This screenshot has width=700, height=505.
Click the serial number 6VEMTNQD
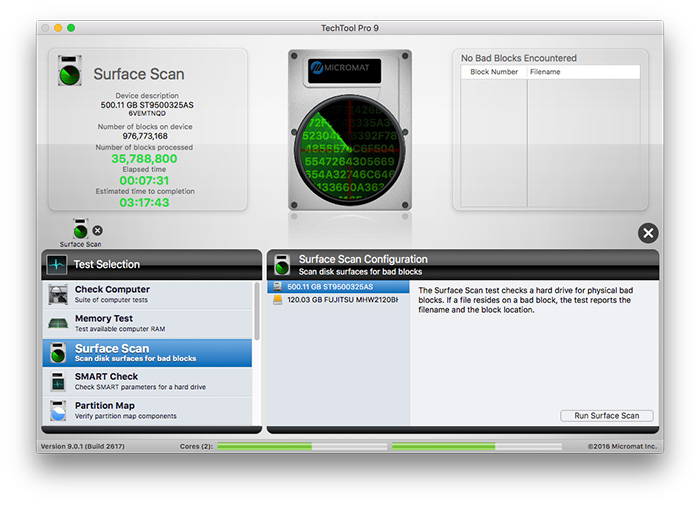click(147, 113)
